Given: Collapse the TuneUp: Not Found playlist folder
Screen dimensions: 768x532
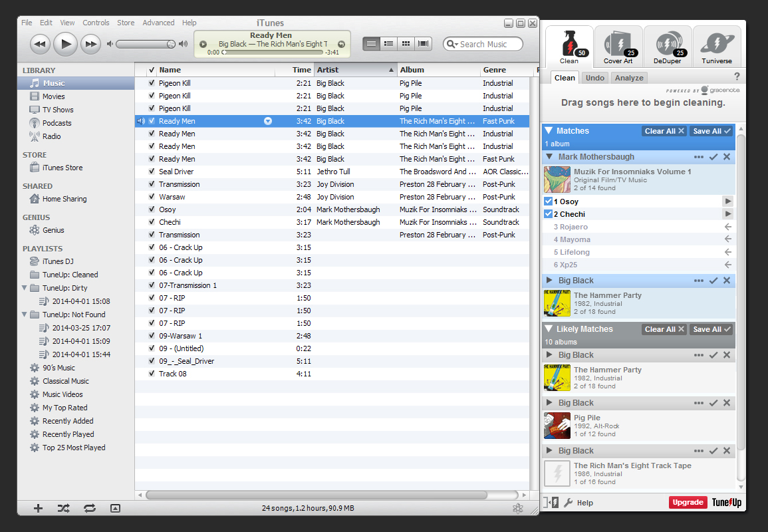Looking at the screenshot, I should coord(25,315).
